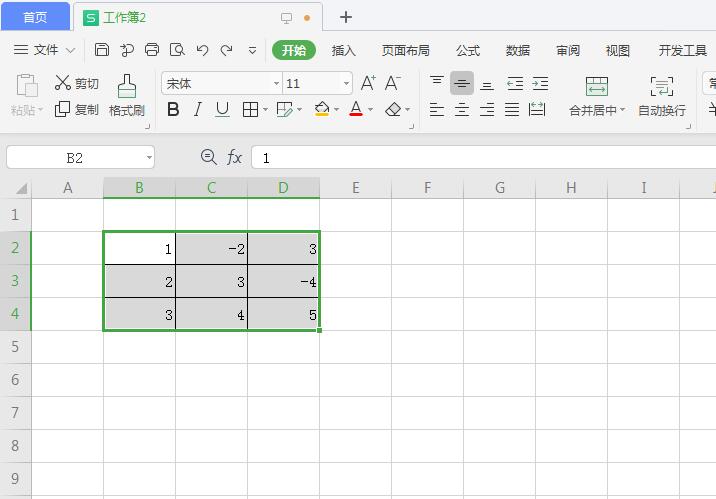
Task: Click the formula bar input field
Action: [x=484, y=158]
